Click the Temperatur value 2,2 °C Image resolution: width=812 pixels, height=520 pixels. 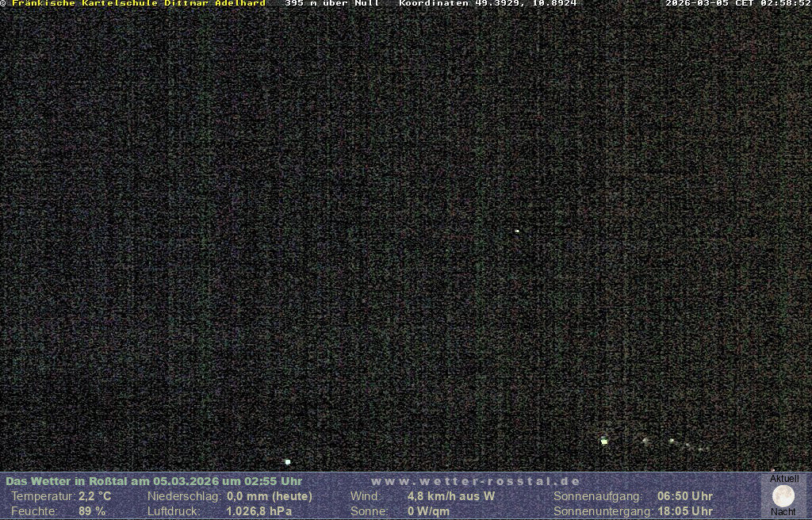pyautogui.click(x=95, y=496)
